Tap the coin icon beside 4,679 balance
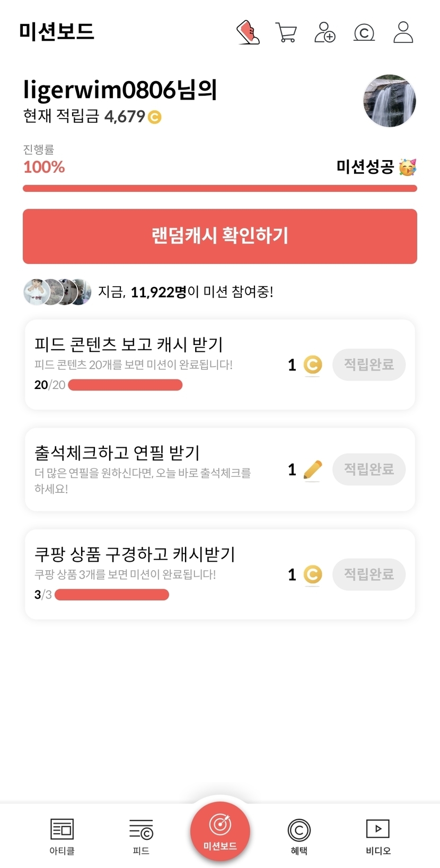 154,117
